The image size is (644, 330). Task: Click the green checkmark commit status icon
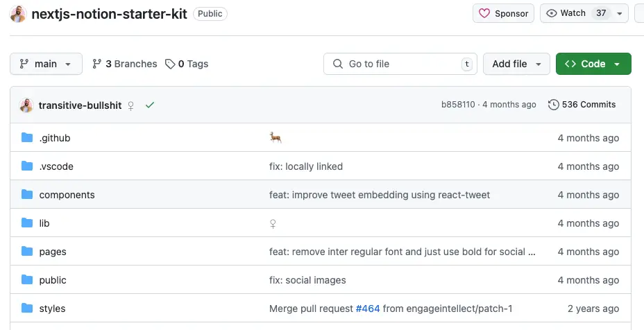coord(150,105)
